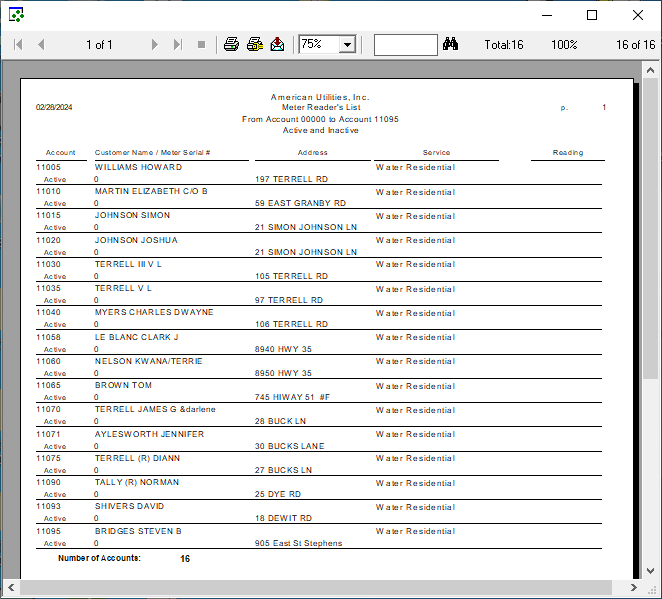Select customer SHIVERS DAVID
662x599 pixels.
[x=129, y=506]
